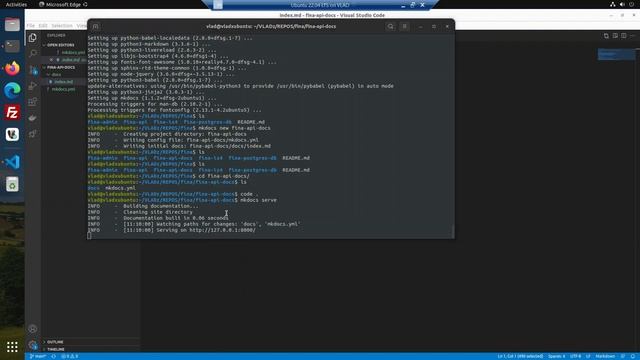Select index.md in the docs folder tree

click(x=64, y=82)
